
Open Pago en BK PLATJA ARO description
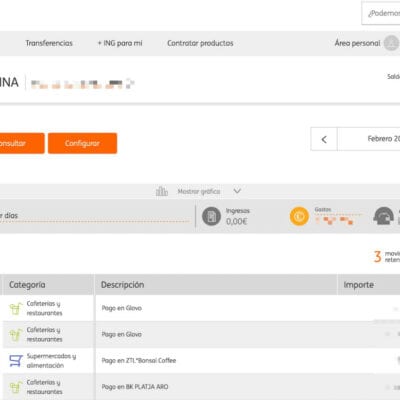pyautogui.click(x=135, y=387)
